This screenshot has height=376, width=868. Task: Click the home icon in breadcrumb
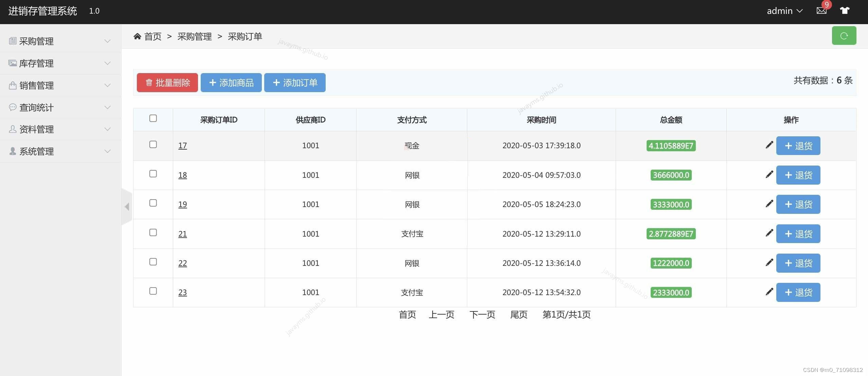pos(137,36)
